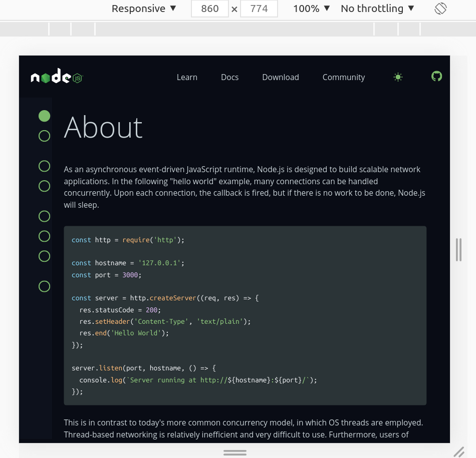Image resolution: width=476 pixels, height=458 pixels.
Task: Click the console.log Server running line
Action: click(198, 380)
